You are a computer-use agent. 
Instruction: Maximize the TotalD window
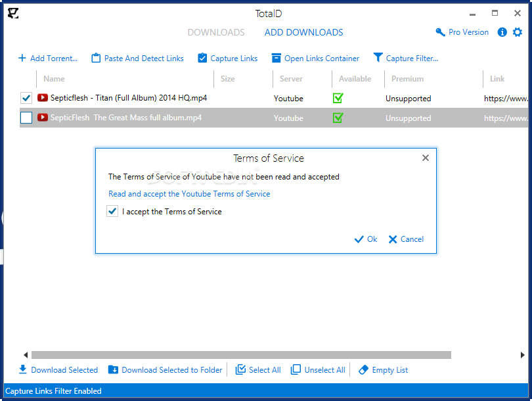point(495,13)
